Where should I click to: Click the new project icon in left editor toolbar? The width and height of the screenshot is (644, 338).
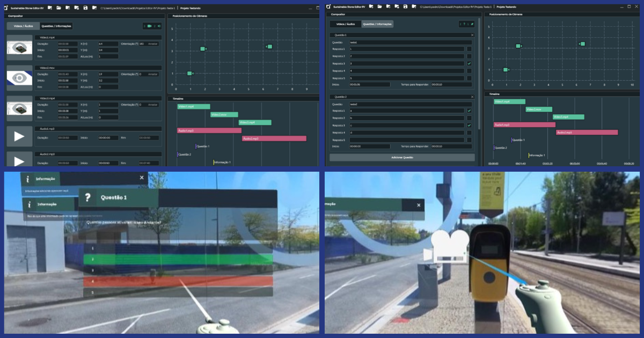(x=49, y=8)
